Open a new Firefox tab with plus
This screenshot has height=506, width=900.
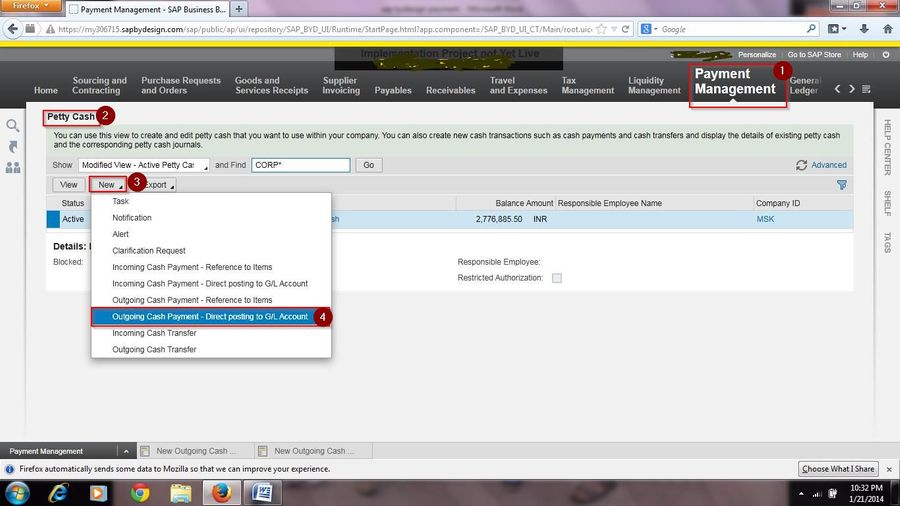(x=239, y=9)
